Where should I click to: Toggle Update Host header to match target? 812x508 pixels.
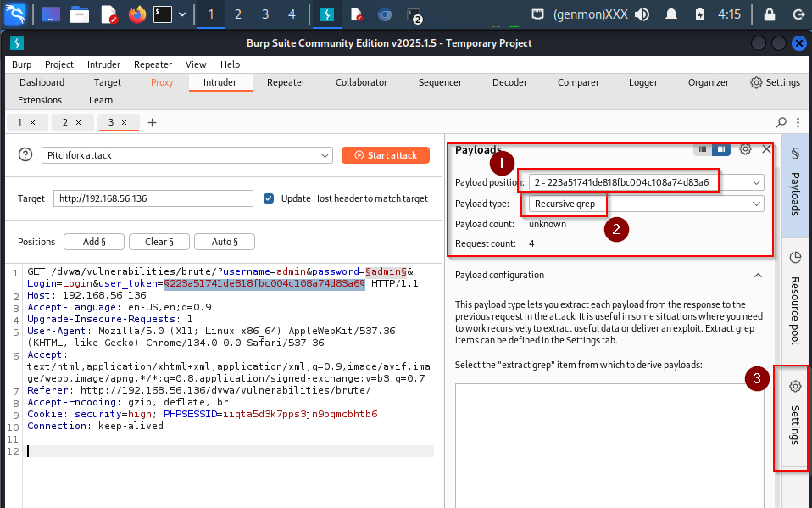coord(269,198)
